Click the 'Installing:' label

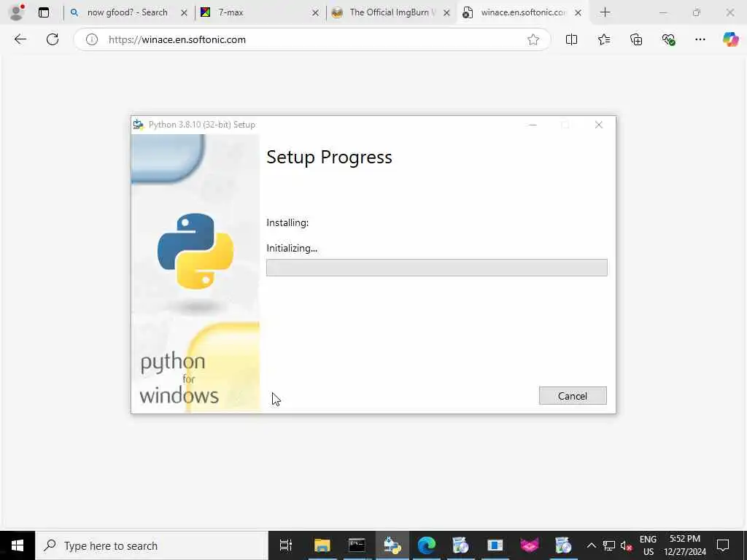pos(287,222)
